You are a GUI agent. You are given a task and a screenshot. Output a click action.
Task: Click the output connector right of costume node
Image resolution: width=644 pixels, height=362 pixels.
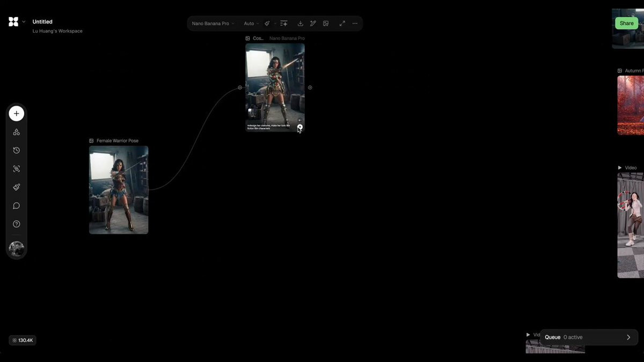point(310,87)
